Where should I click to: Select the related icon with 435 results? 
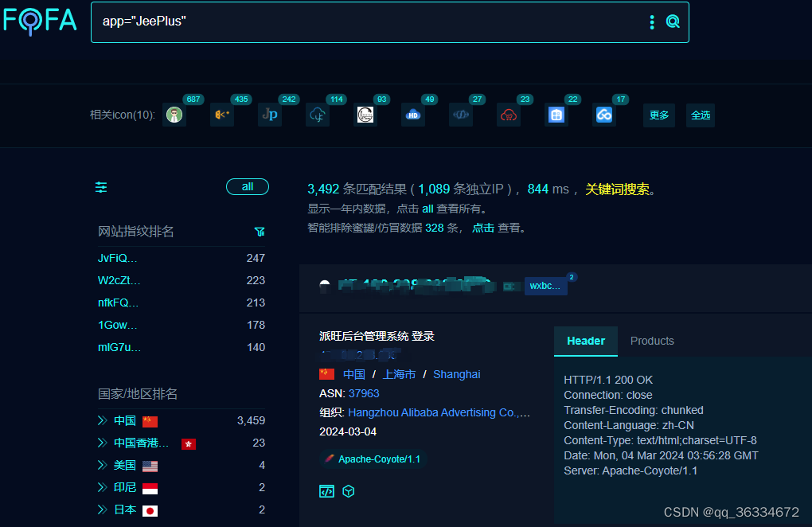(x=222, y=115)
